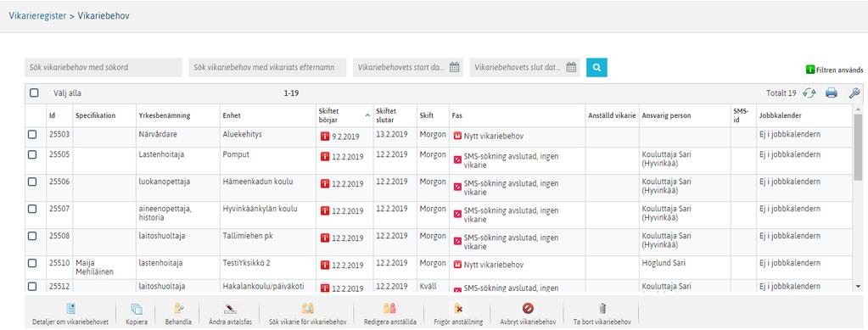The width and height of the screenshot is (868, 330).
Task: Sort by Ansvarig person column header
Action: 667,115
